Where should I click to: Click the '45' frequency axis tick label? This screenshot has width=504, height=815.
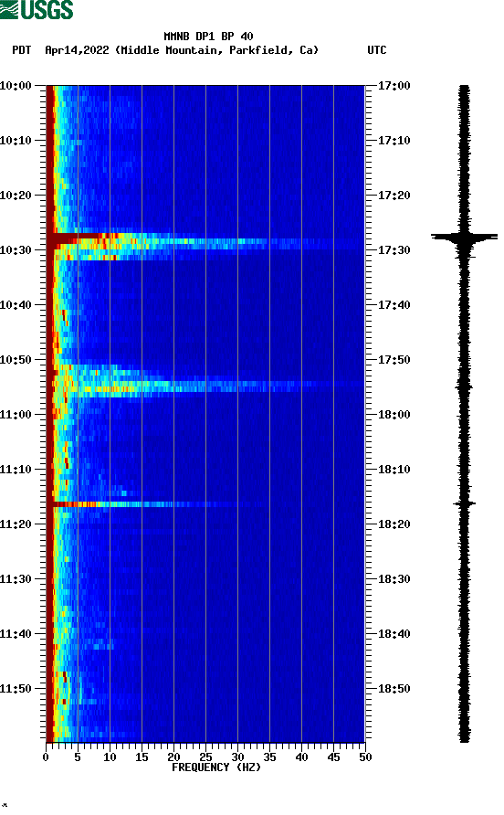coord(333,757)
